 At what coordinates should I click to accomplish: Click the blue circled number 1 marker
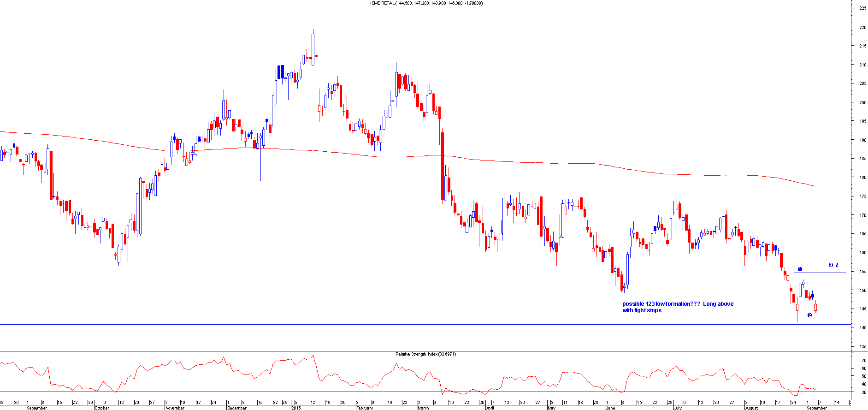pos(800,269)
